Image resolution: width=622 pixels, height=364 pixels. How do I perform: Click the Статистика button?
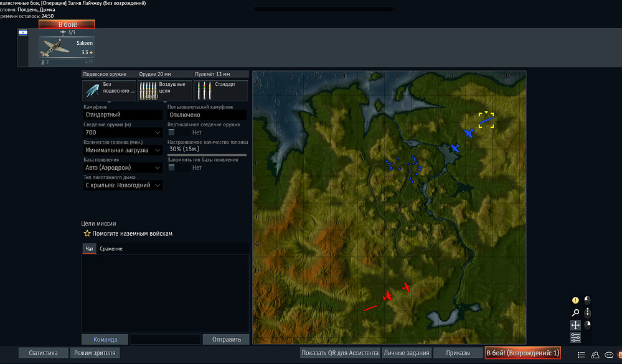click(43, 353)
